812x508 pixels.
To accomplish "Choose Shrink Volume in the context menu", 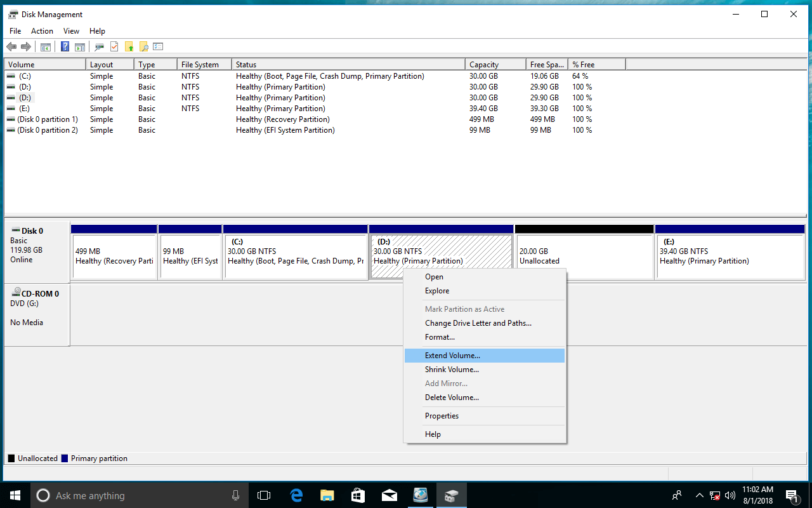I will (452, 369).
